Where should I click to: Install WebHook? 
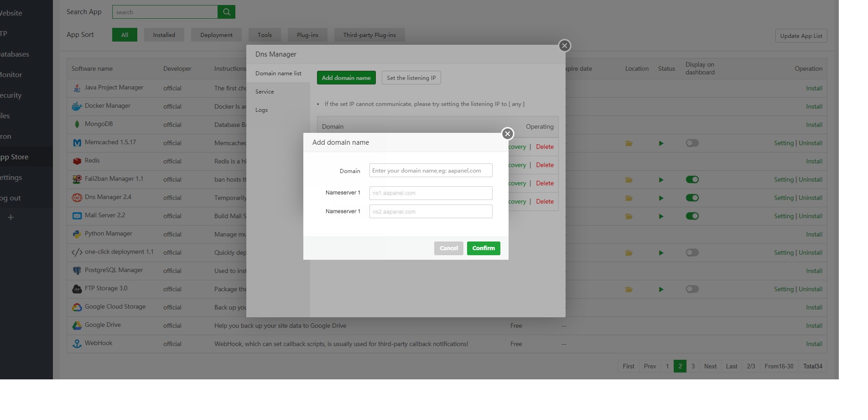click(x=814, y=344)
